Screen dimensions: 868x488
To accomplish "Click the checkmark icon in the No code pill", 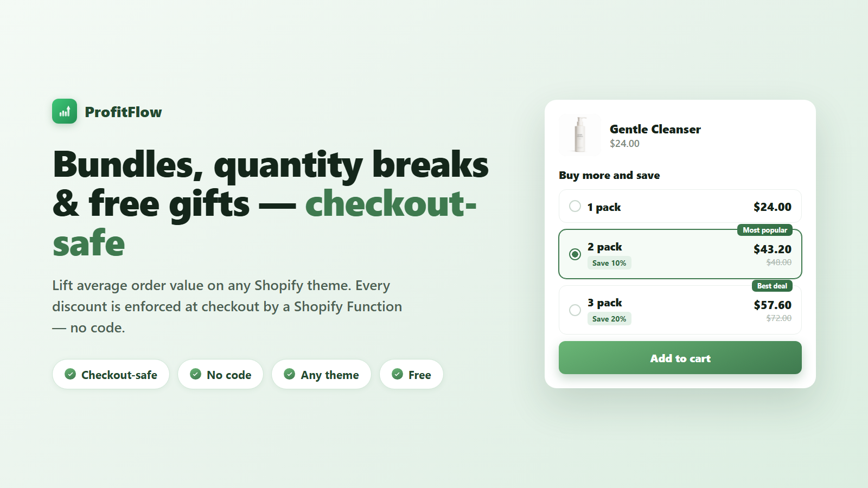I will [x=196, y=374].
